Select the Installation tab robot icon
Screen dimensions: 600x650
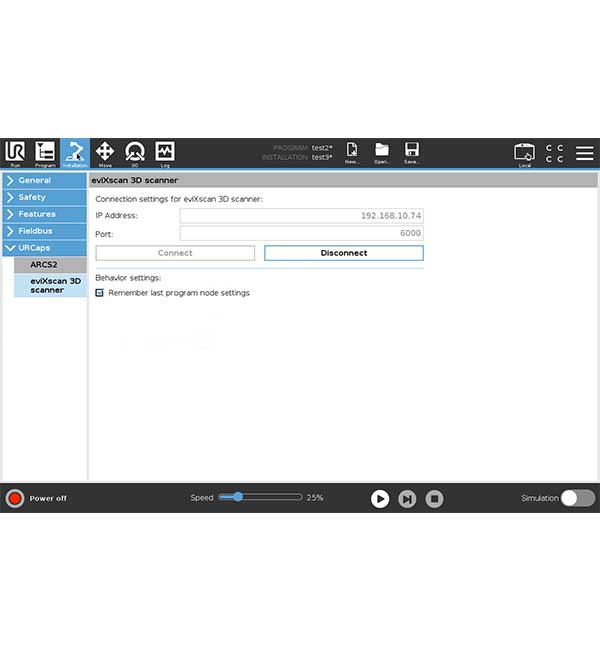coord(75,153)
